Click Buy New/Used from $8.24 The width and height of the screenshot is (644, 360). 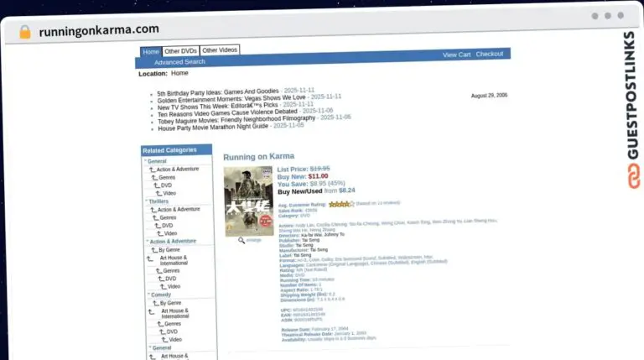click(x=316, y=191)
